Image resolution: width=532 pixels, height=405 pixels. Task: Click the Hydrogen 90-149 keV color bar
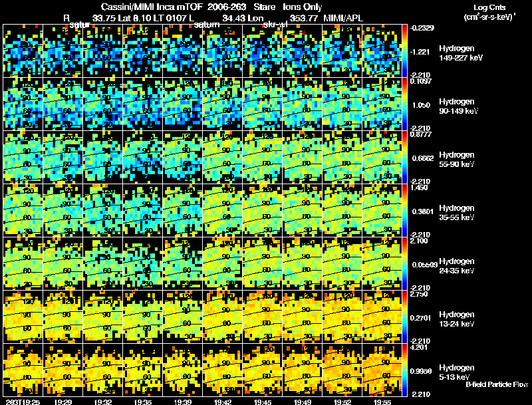(x=404, y=104)
